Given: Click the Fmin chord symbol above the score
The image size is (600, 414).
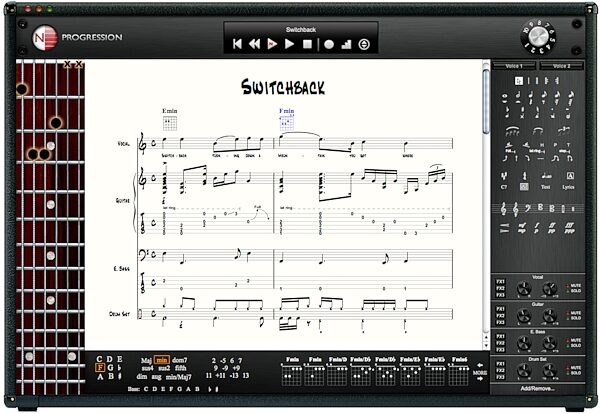Looking at the screenshot, I should tap(287, 111).
